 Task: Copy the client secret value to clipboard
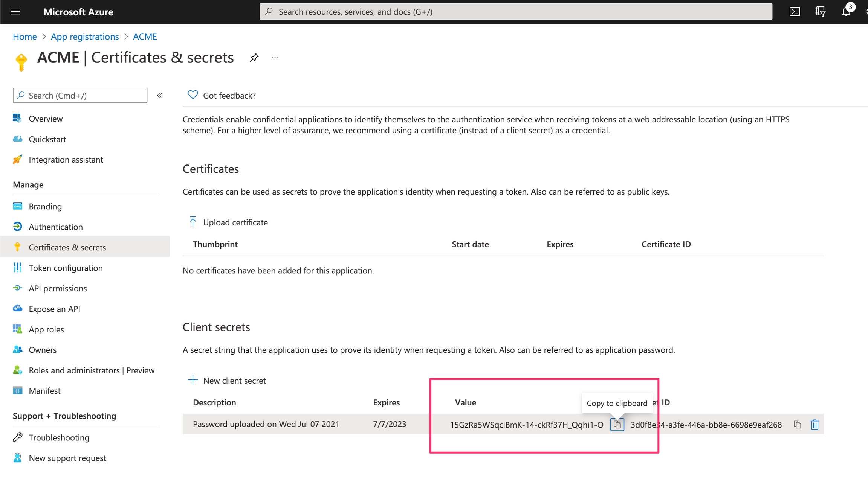[x=617, y=425]
